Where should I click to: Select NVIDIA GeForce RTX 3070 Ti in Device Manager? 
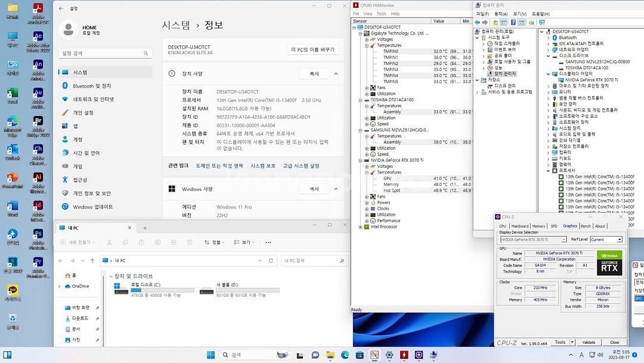[x=592, y=80]
